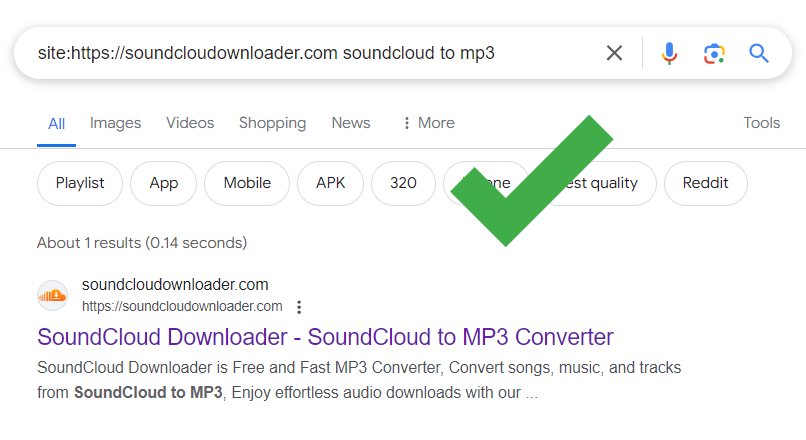This screenshot has height=440, width=806.
Task: Open the three-dot menu beside result URL
Action: coord(299,307)
